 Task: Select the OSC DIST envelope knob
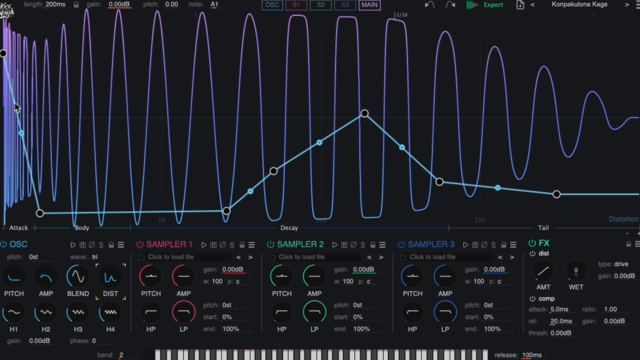(110, 277)
